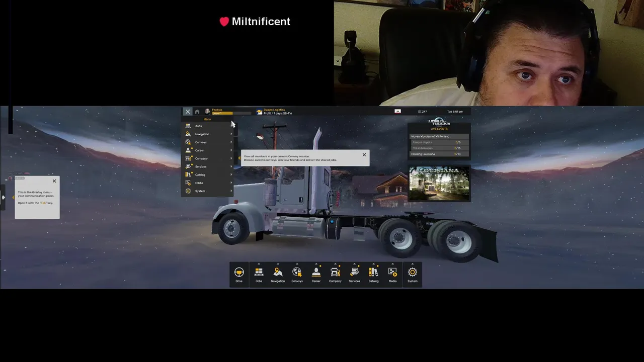
Task: Click the Profit / 7 days: $8,416 text
Action: [278, 114]
